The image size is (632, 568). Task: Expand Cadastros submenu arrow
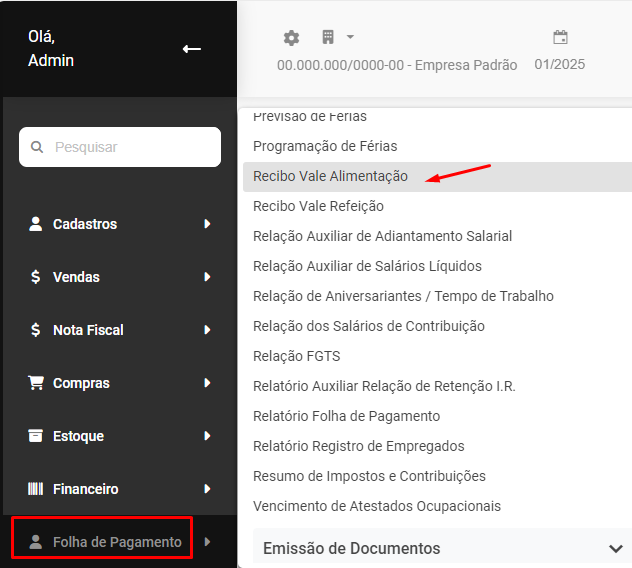(207, 224)
